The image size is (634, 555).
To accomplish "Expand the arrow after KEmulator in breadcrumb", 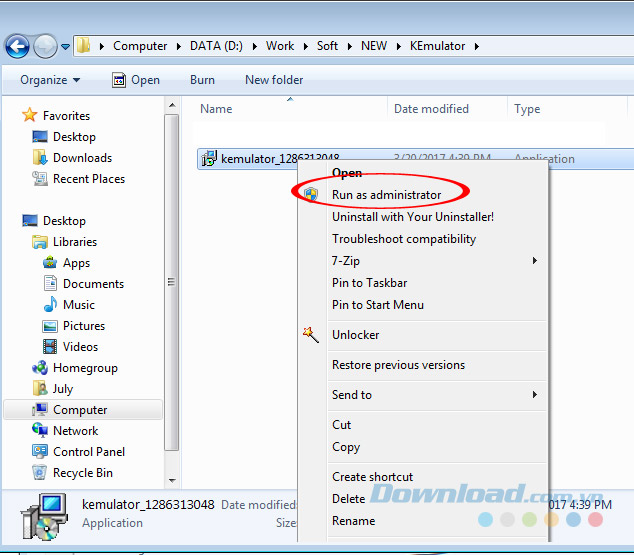I will (x=477, y=46).
